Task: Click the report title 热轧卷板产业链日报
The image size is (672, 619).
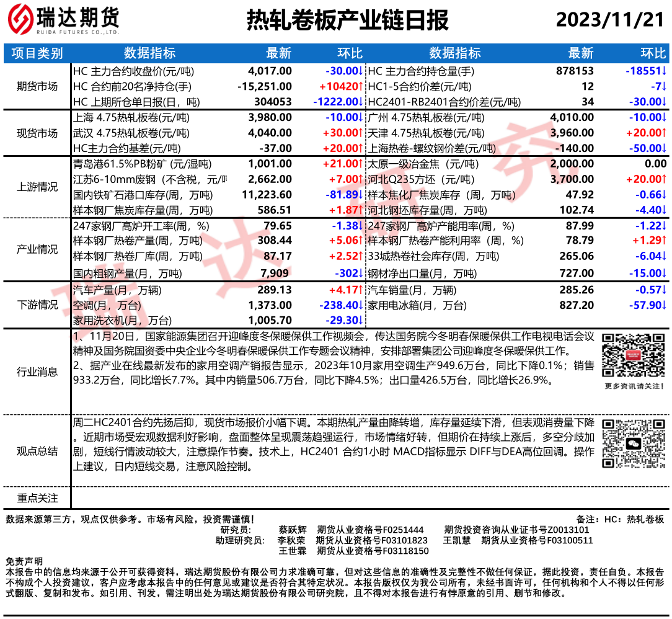Action: 347,20
